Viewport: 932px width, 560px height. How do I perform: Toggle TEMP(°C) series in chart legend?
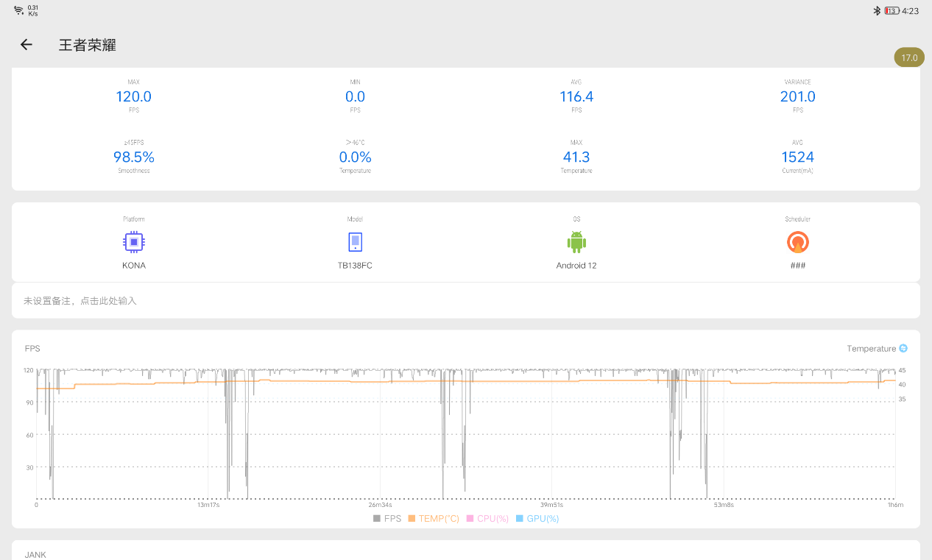(434, 518)
